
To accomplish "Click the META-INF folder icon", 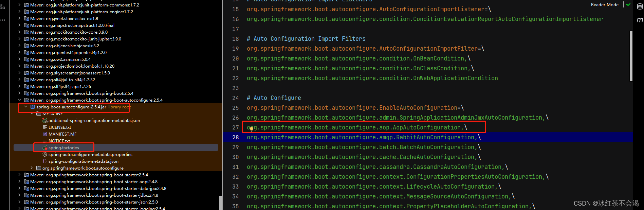I will 39,114.
